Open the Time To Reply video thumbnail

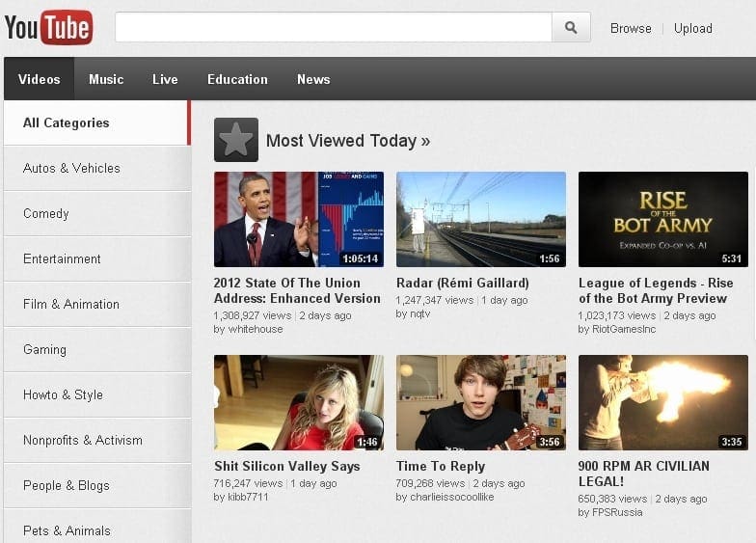click(480, 402)
